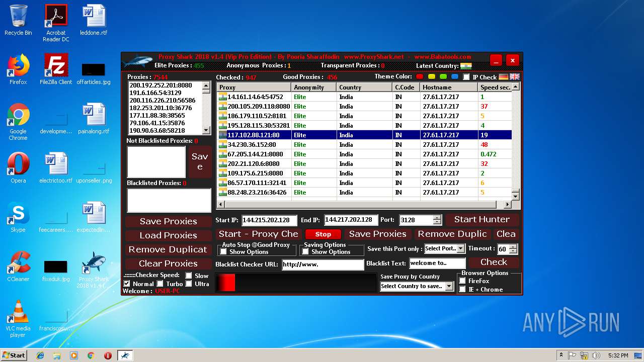Click the volume tray icon

click(x=596, y=355)
